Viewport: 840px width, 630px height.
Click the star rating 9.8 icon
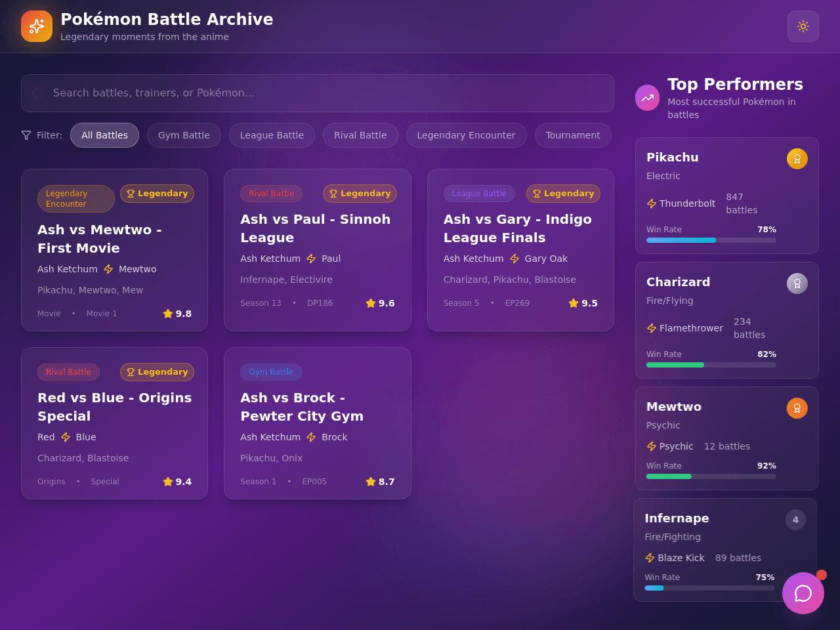pyautogui.click(x=168, y=314)
